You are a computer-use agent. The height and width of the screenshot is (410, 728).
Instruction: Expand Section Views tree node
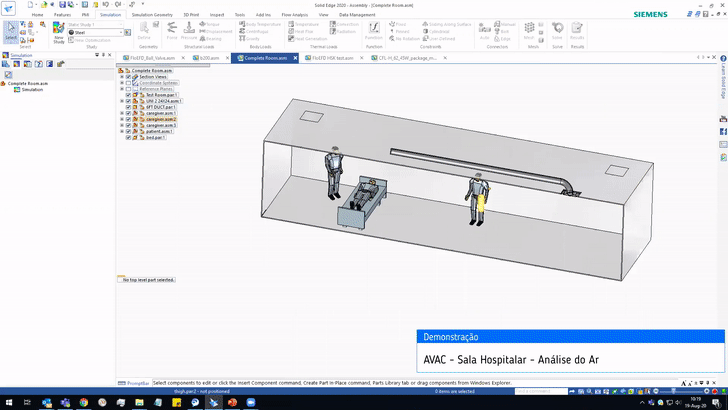(122, 77)
